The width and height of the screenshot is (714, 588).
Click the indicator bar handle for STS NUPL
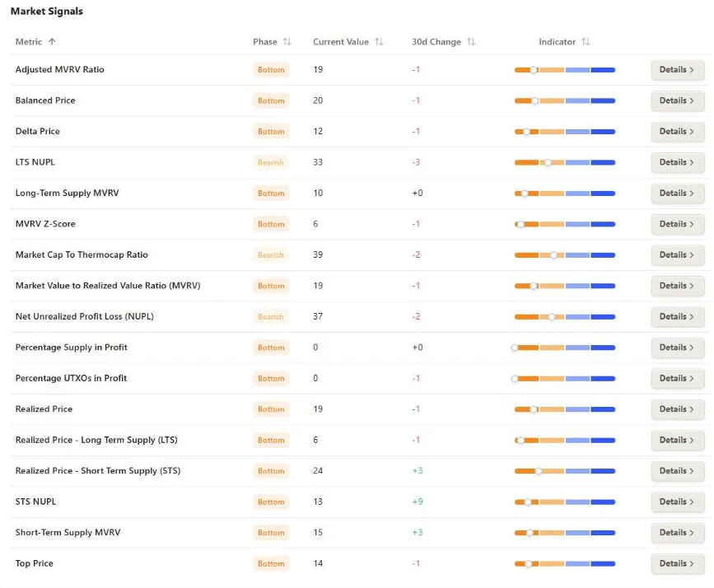pyautogui.click(x=528, y=502)
